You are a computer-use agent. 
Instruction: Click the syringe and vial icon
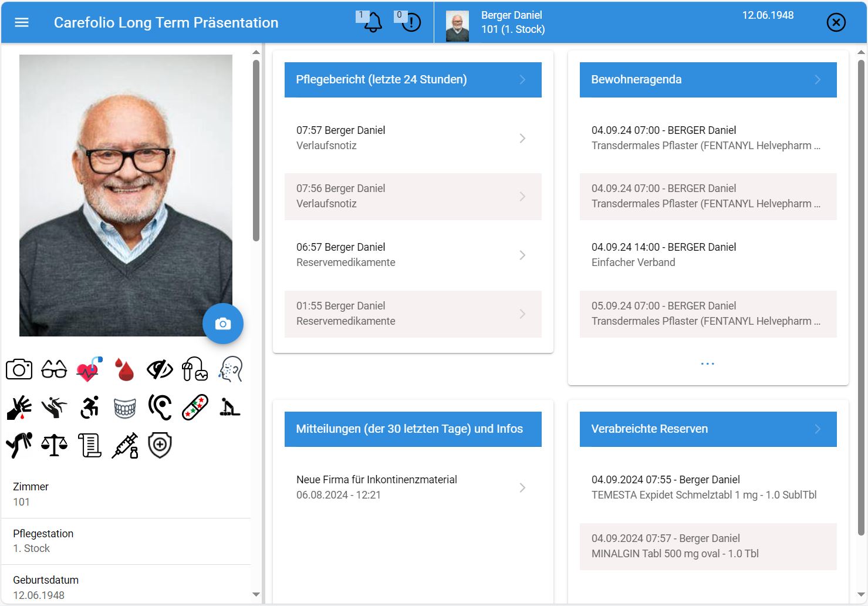click(124, 446)
